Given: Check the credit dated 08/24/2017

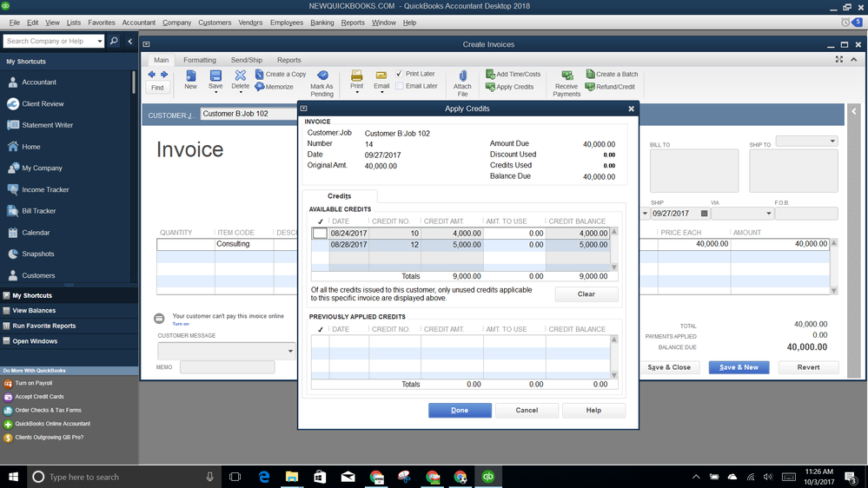Looking at the screenshot, I should [x=320, y=234].
